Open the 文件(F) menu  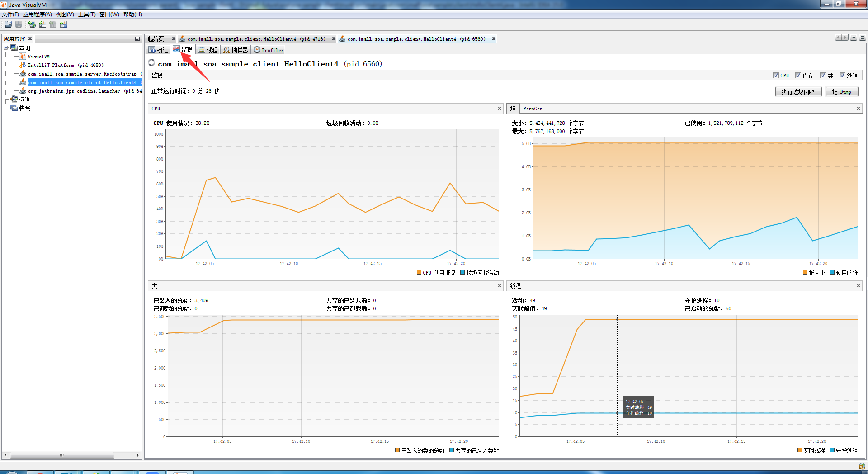(x=10, y=14)
